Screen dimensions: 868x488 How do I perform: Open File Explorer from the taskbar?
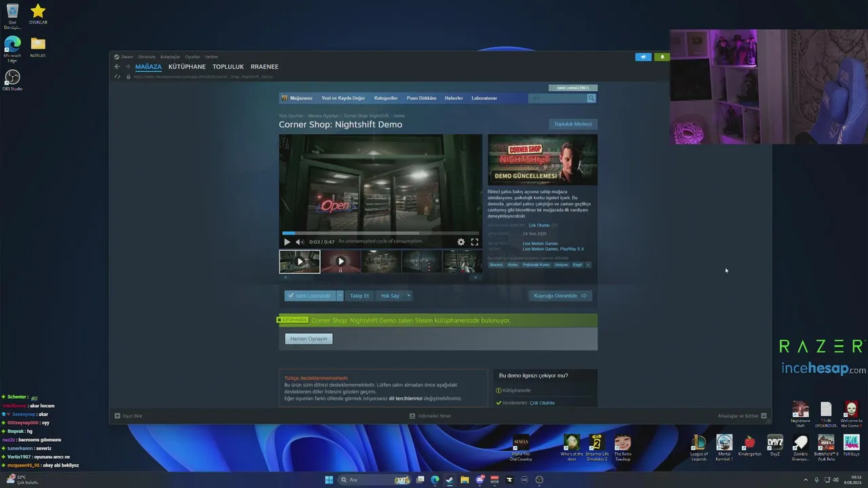(x=465, y=480)
